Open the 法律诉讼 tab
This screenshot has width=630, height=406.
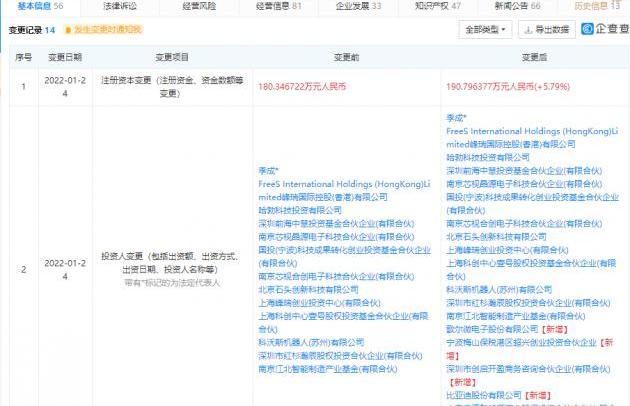pyautogui.click(x=120, y=6)
